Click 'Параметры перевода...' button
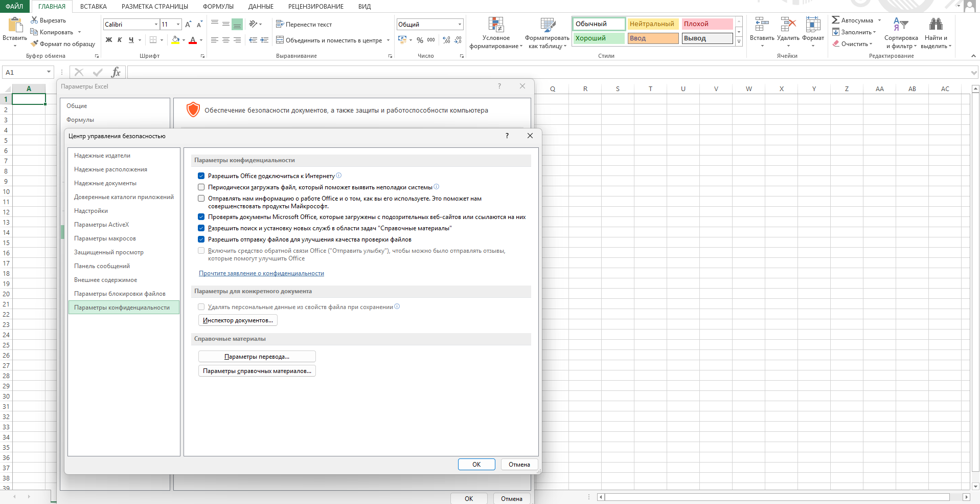This screenshot has width=980, height=504. point(257,357)
